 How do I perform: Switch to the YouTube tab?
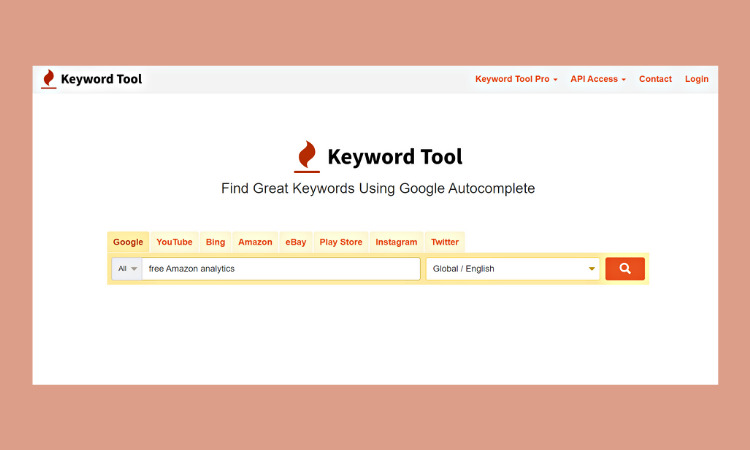pyautogui.click(x=174, y=242)
